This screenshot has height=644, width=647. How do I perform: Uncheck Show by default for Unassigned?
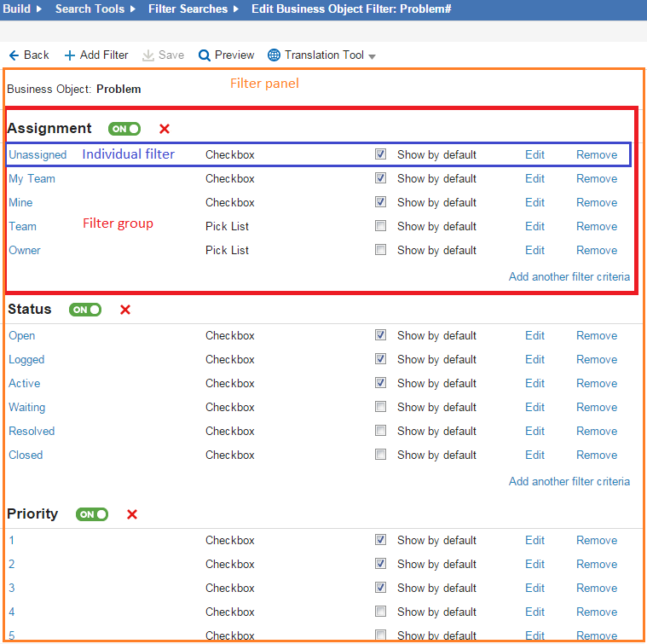point(381,154)
